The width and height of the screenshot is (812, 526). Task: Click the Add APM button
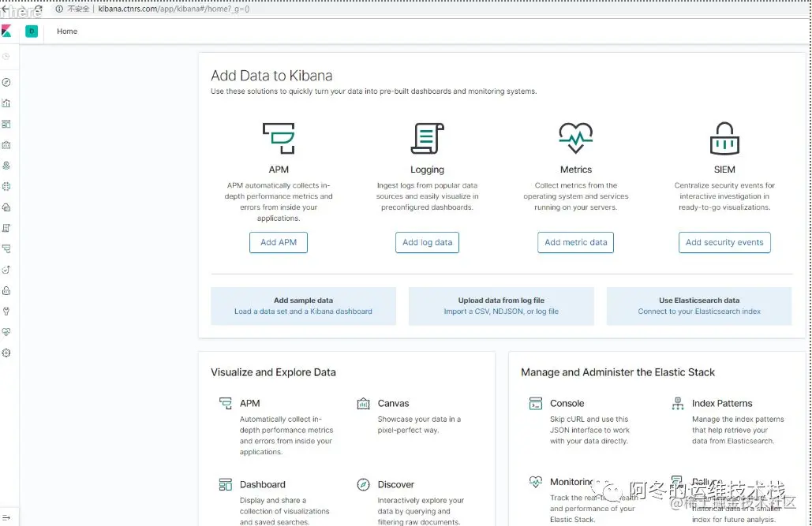coord(279,242)
